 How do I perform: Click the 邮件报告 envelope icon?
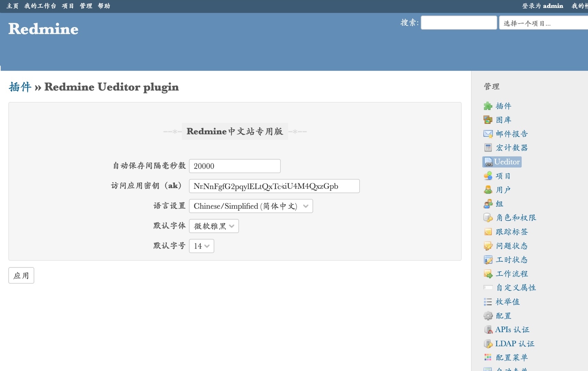pos(488,134)
